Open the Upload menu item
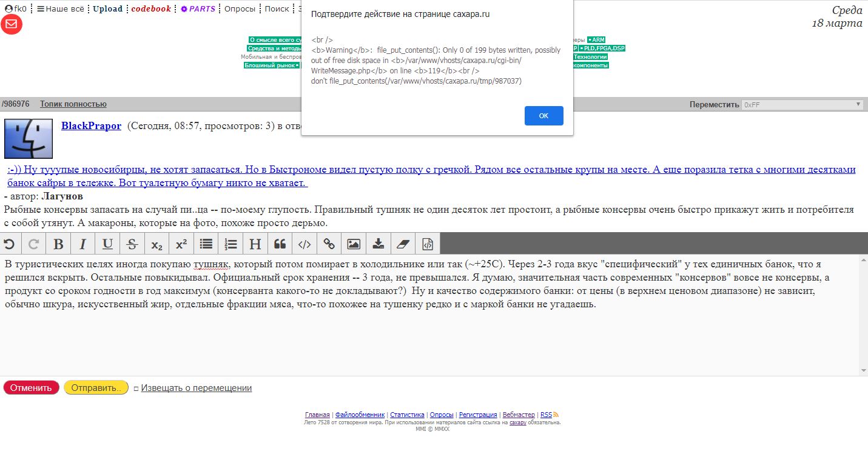The width and height of the screenshot is (868, 457). pyautogui.click(x=107, y=9)
